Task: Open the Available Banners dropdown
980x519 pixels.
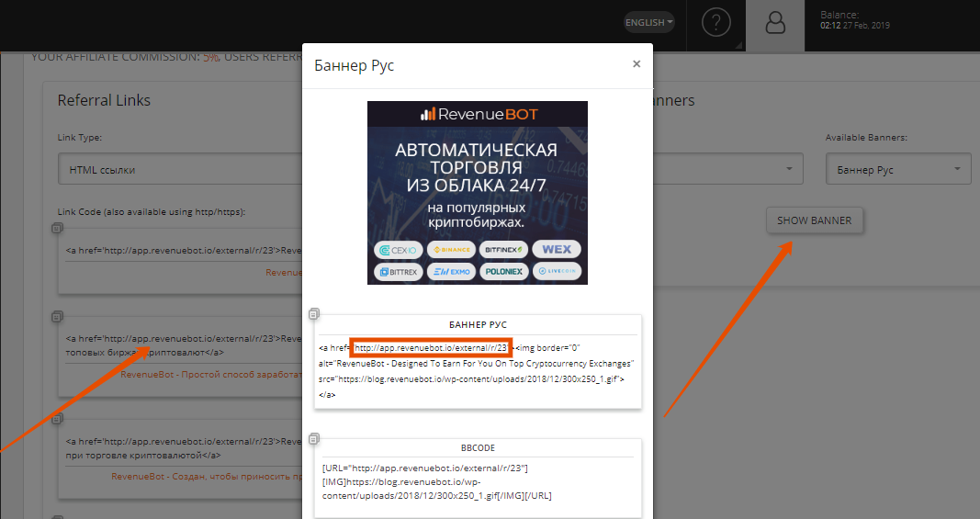Action: coord(897,170)
